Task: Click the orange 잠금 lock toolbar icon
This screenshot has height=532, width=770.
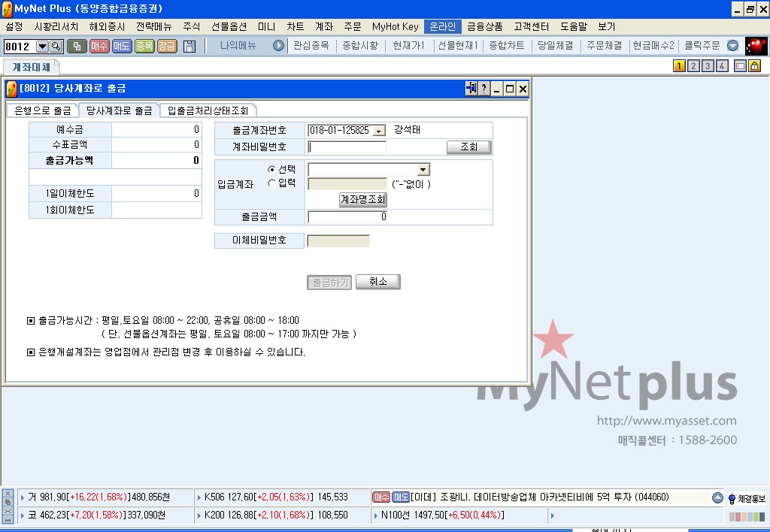Action: [166, 46]
